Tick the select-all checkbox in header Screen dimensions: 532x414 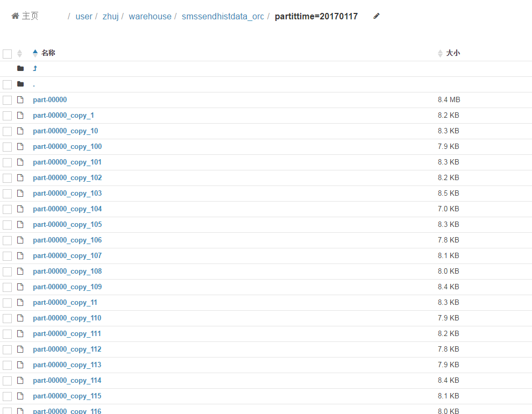tap(7, 54)
